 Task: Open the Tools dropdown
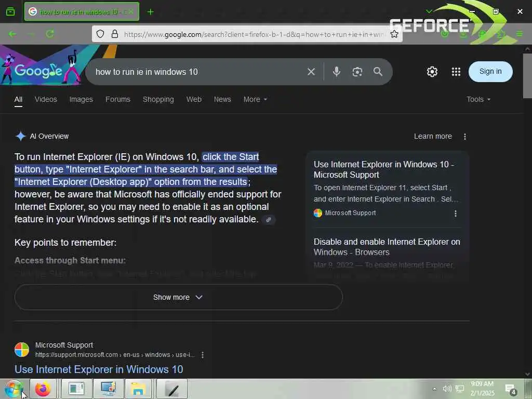[478, 99]
